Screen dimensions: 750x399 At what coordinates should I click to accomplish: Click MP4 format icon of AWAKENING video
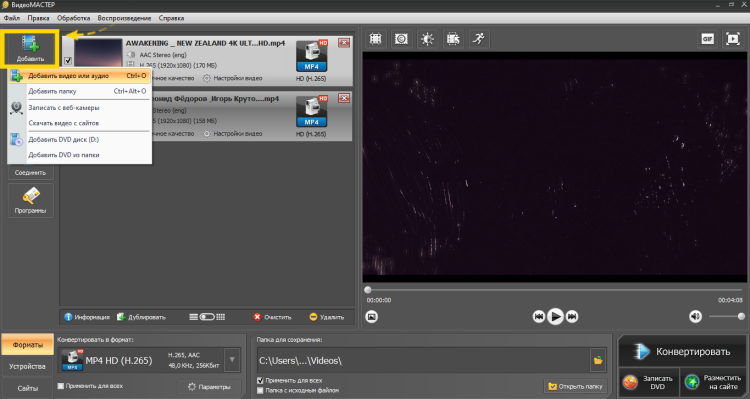coord(311,56)
